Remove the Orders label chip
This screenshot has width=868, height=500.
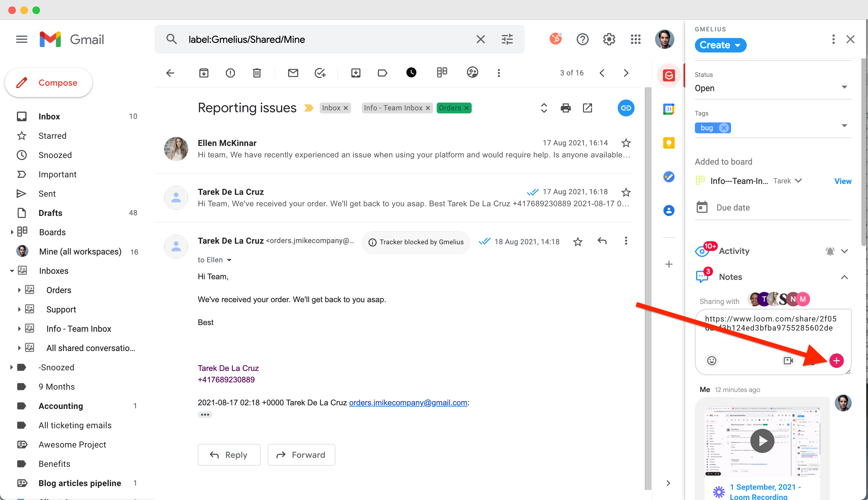[x=466, y=108]
